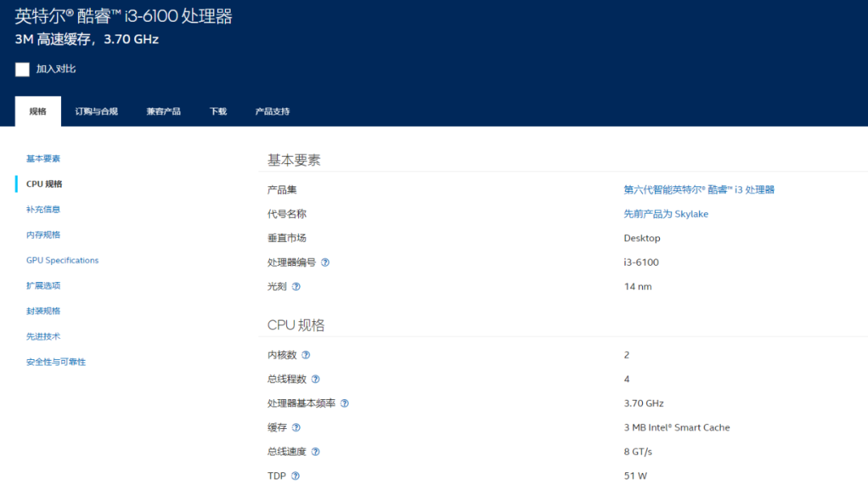Click the help icon beside 总线程数
Screen dimensions: 868x490
316,379
